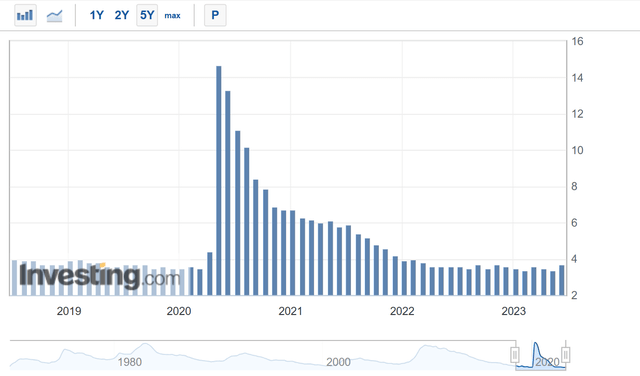Click the last bar on the right
Viewport: 640px width, 376px height.
tap(562, 280)
